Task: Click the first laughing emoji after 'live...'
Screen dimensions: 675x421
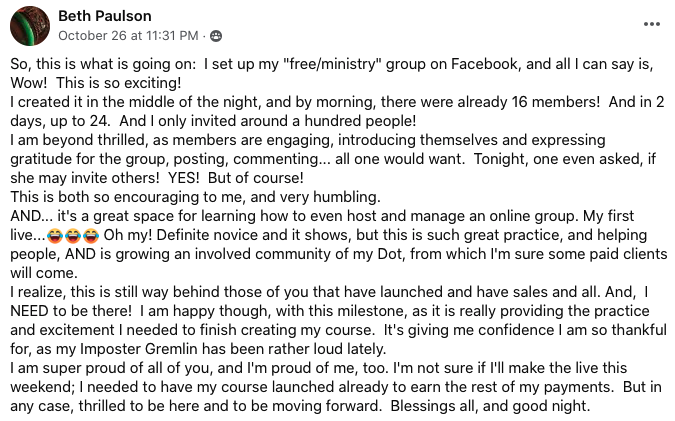Action: tap(55, 235)
